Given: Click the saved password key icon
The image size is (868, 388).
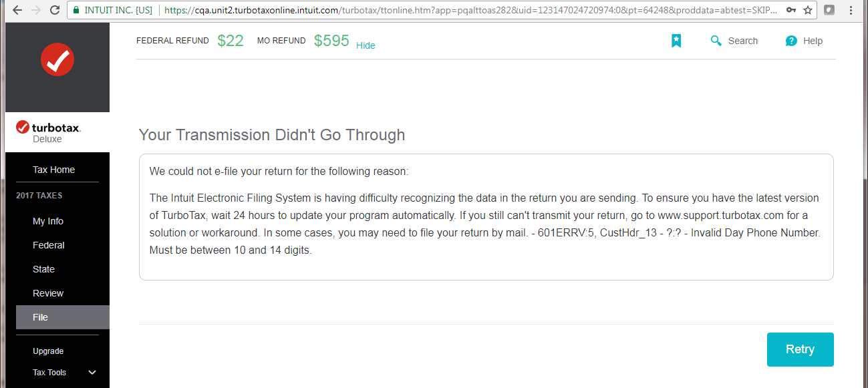Looking at the screenshot, I should [791, 10].
